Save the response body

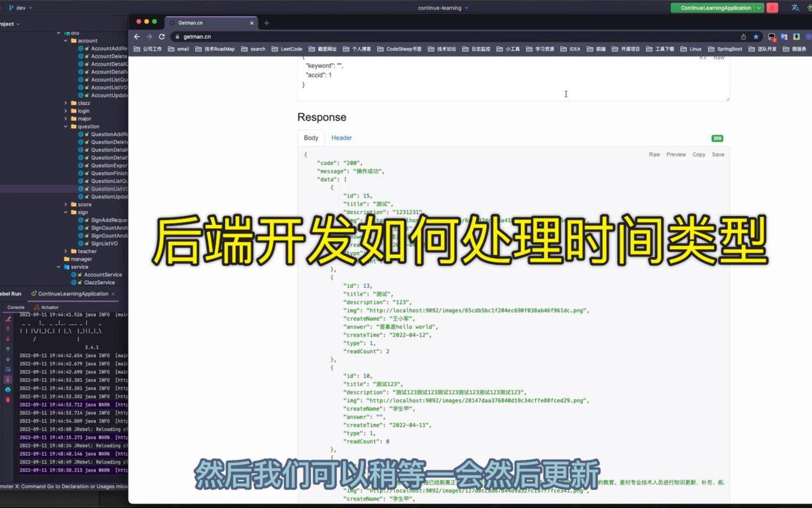[x=718, y=154]
